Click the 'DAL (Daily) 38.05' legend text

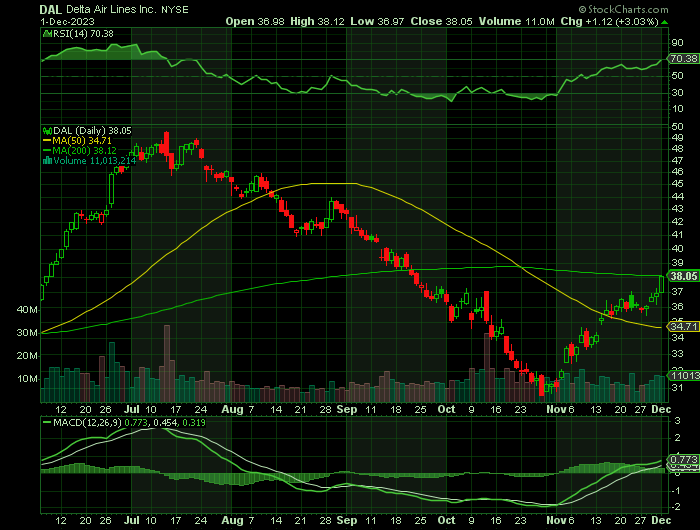point(92,131)
